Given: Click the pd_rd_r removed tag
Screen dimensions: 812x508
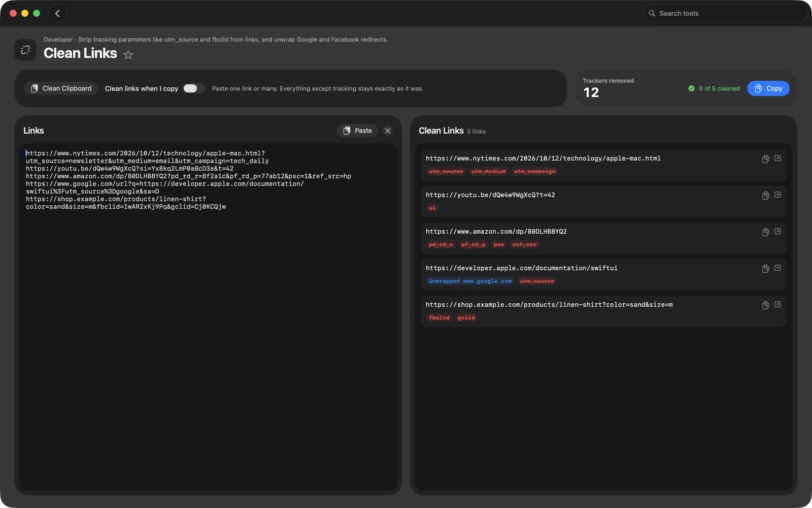Looking at the screenshot, I should pos(441,245).
